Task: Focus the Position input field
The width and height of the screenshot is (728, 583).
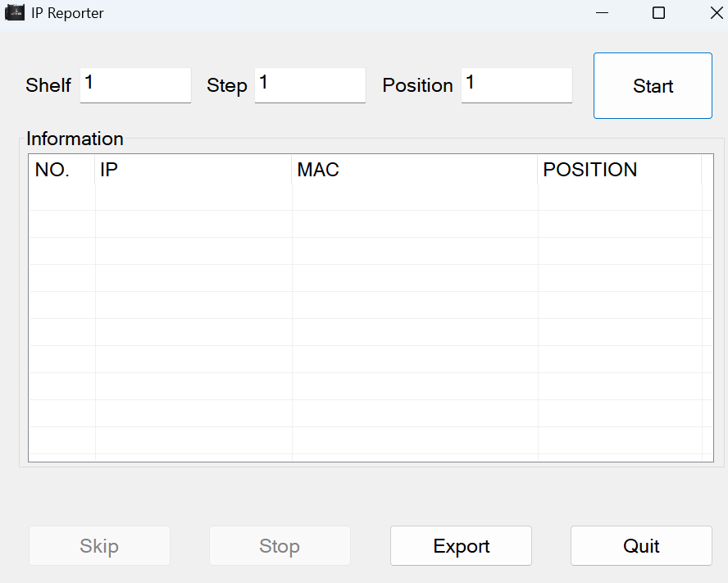Action: 516,85
